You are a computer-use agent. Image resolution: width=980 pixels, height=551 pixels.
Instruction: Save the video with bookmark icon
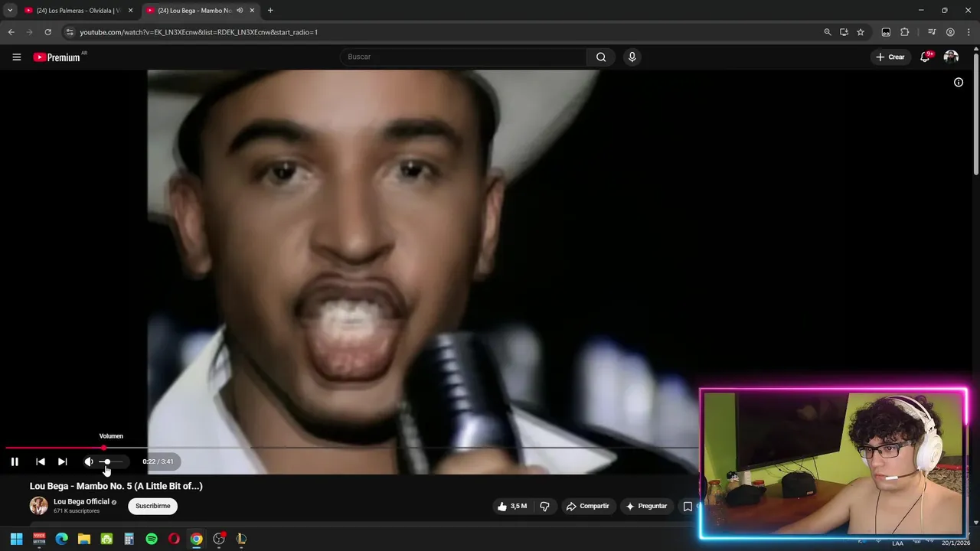coord(688,506)
